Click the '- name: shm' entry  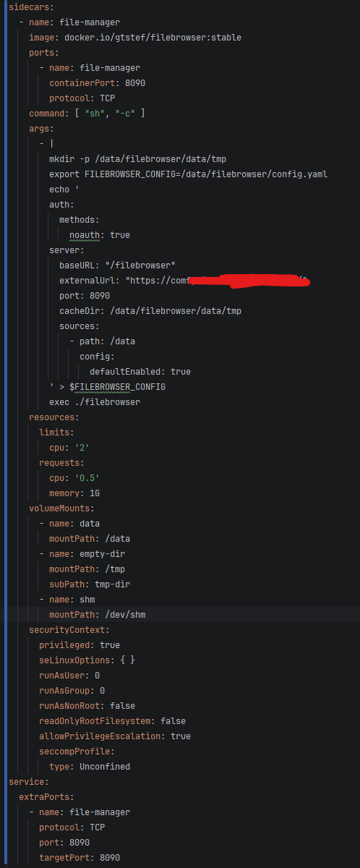click(67, 600)
